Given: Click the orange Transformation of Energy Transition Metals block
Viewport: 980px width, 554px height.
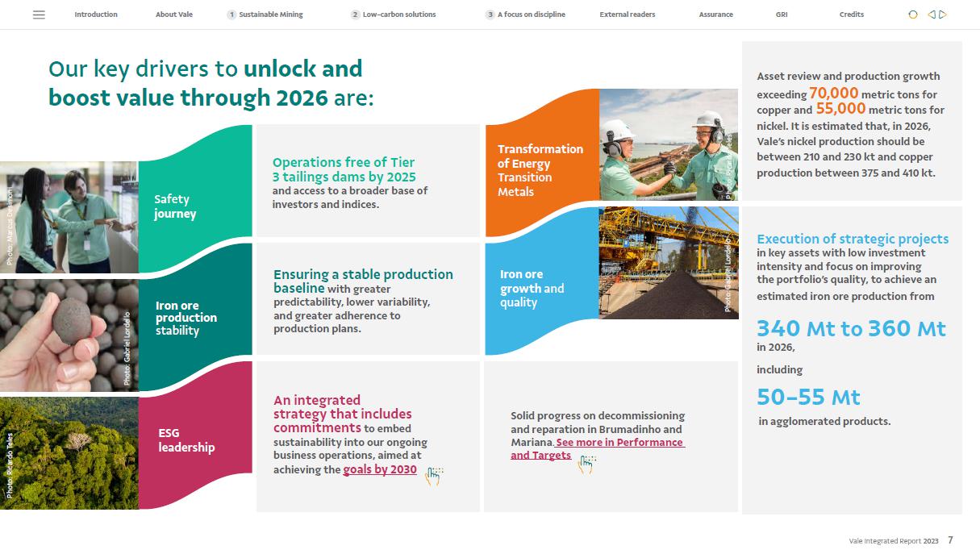Looking at the screenshot, I should tap(540, 170).
